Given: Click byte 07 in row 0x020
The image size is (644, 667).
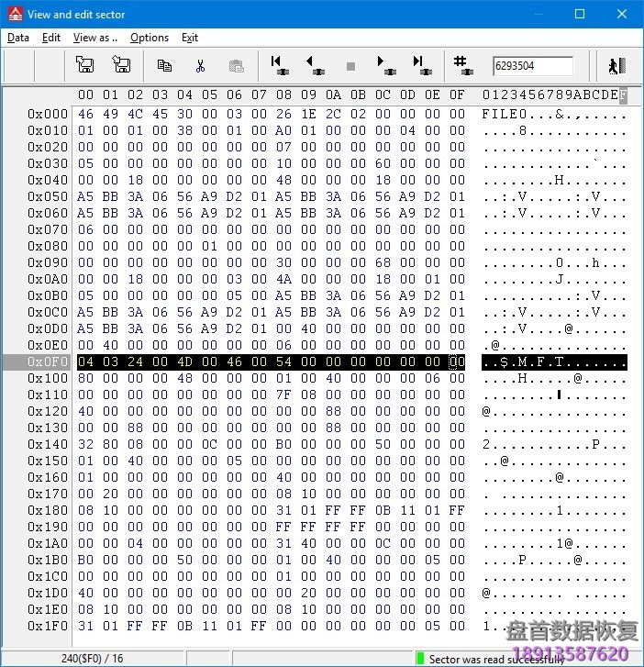Looking at the screenshot, I should tap(283, 147).
